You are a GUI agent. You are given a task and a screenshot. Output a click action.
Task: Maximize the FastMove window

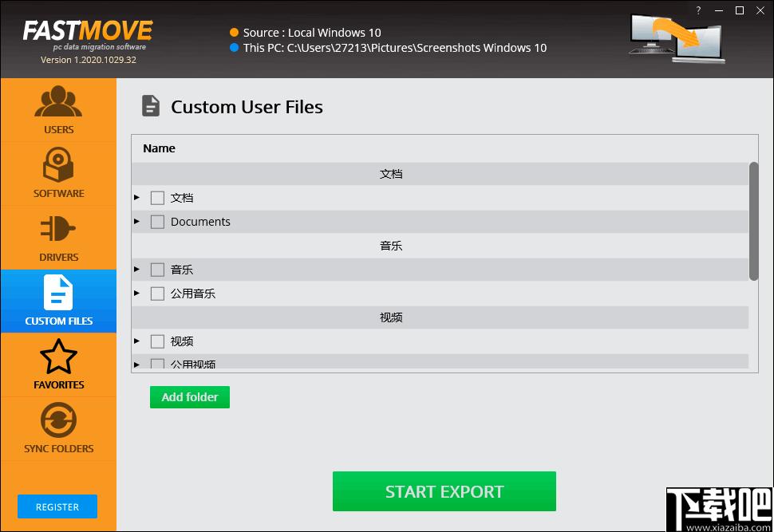coord(740,10)
